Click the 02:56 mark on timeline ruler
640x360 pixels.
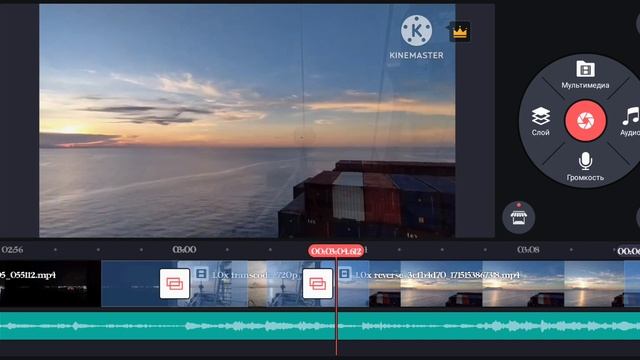[x=12, y=249]
